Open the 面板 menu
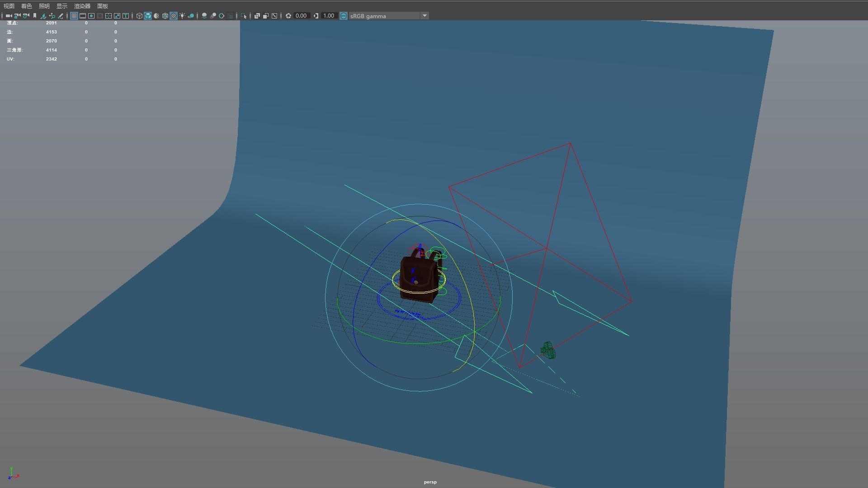The image size is (868, 488). pyautogui.click(x=103, y=6)
